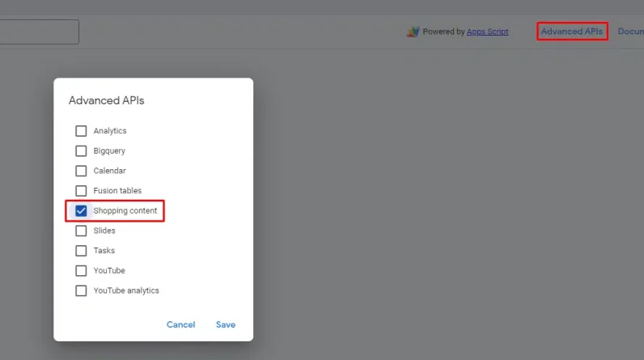Save the Advanced APIs selection

[226, 324]
